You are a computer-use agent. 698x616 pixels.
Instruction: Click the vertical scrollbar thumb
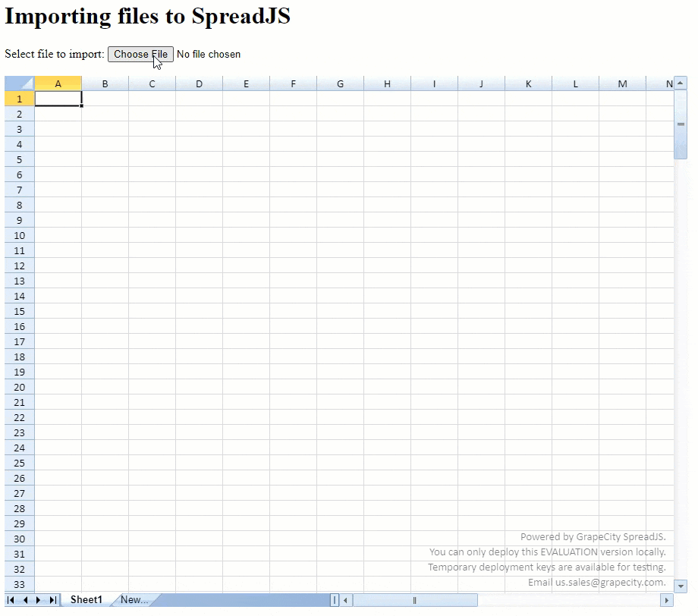click(x=681, y=124)
